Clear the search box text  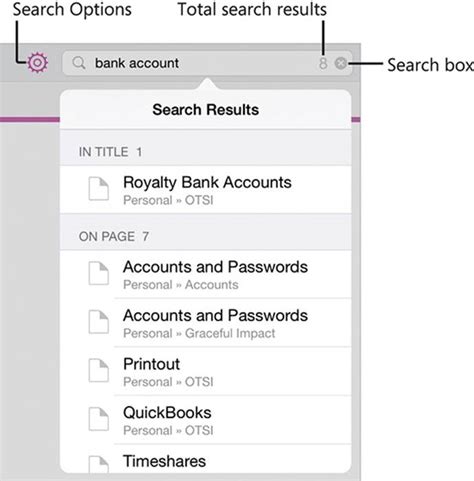[x=341, y=63]
